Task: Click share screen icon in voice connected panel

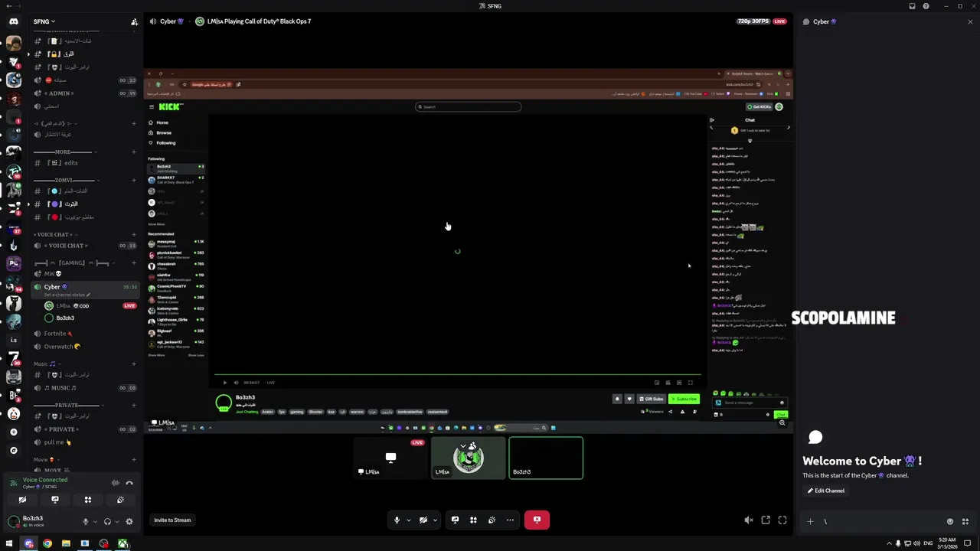Action: (x=55, y=500)
